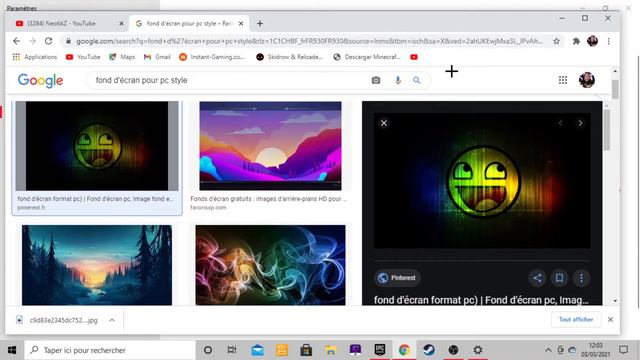Open downloaded c9d83e2345dc752 jpg file
This screenshot has height=360, width=640.
(57, 320)
